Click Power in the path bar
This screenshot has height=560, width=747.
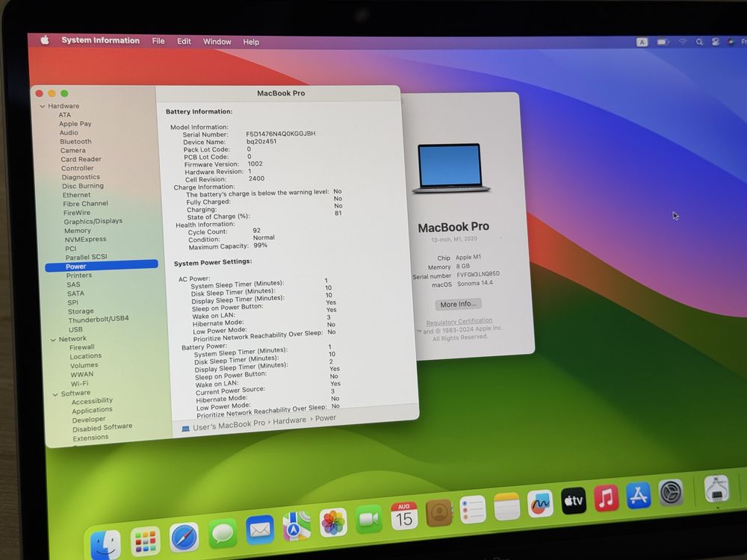coord(326,417)
